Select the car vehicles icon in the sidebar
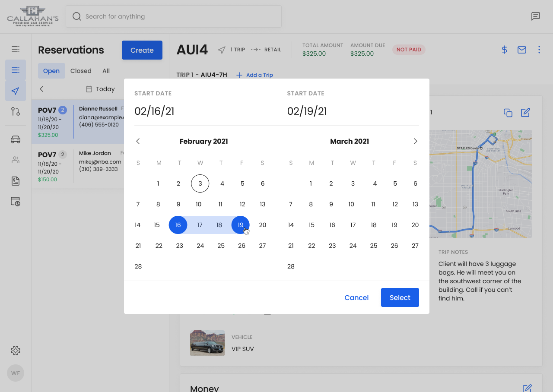Viewport: 553px width, 392px height. tap(15, 139)
